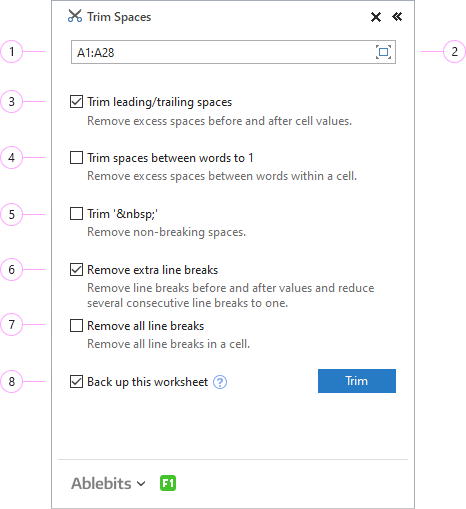
Task: Click the chevron next to Ablebits
Action: click(x=141, y=484)
